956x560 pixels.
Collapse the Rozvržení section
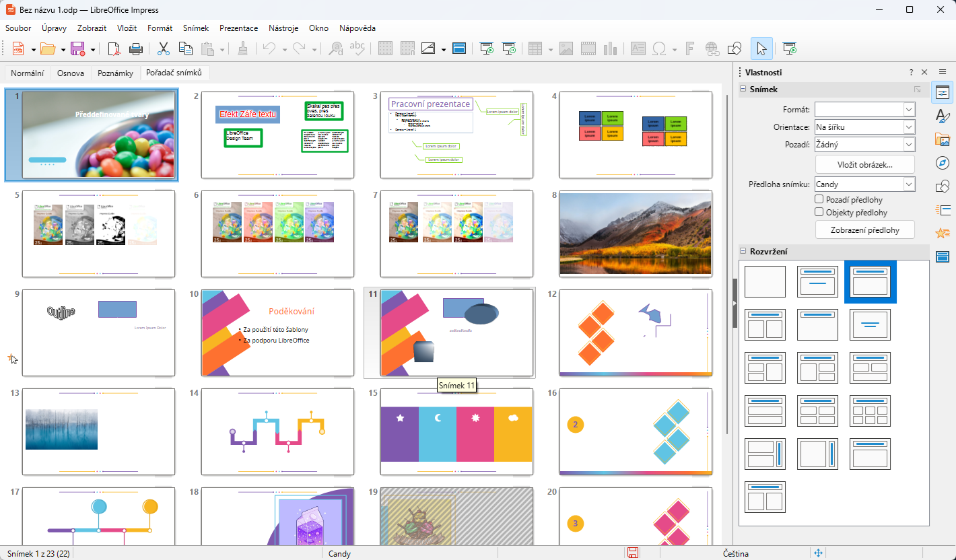743,252
